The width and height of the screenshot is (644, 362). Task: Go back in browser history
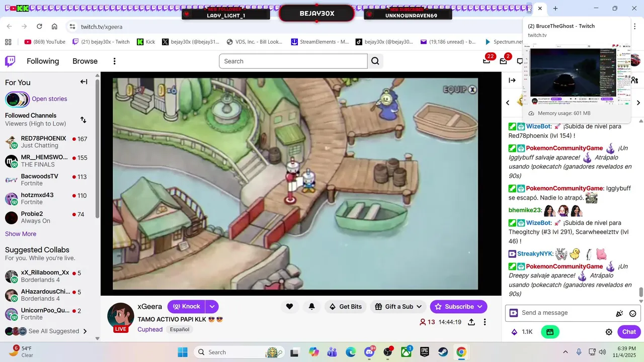pyautogui.click(x=9, y=27)
